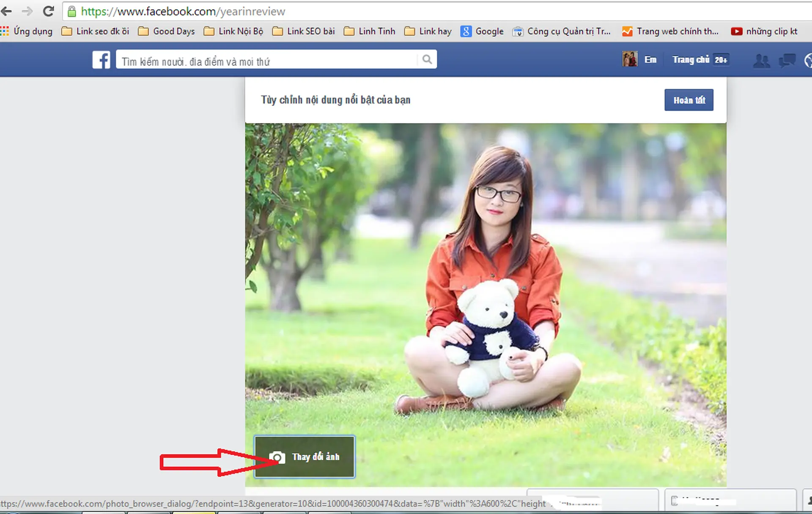Click the Hoàn tất button
This screenshot has height=514, width=812.
coord(689,100)
